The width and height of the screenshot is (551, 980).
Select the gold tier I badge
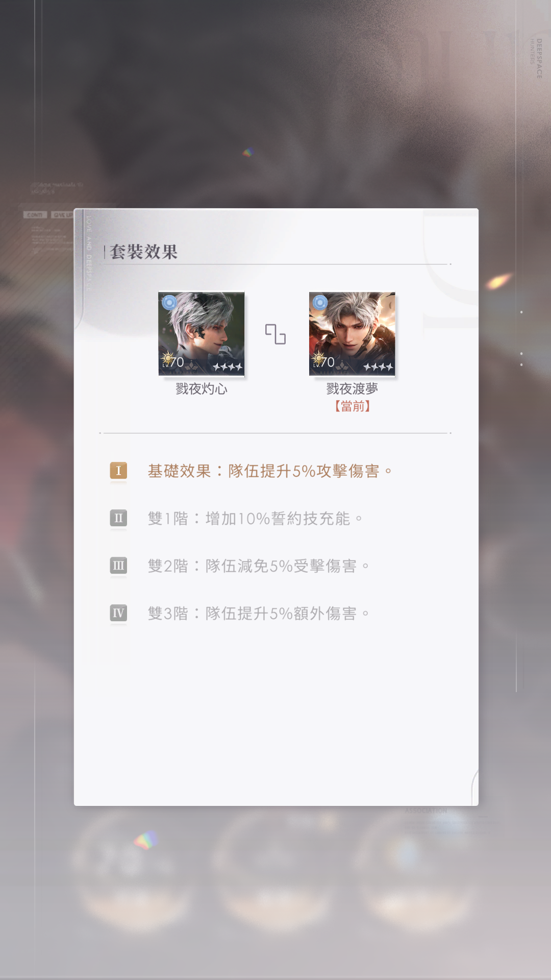pyautogui.click(x=118, y=471)
